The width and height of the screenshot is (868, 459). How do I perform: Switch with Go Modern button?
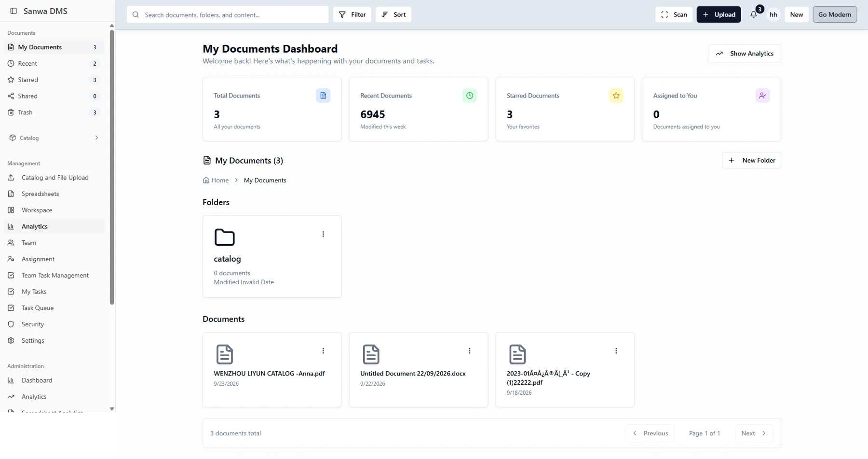[835, 14]
